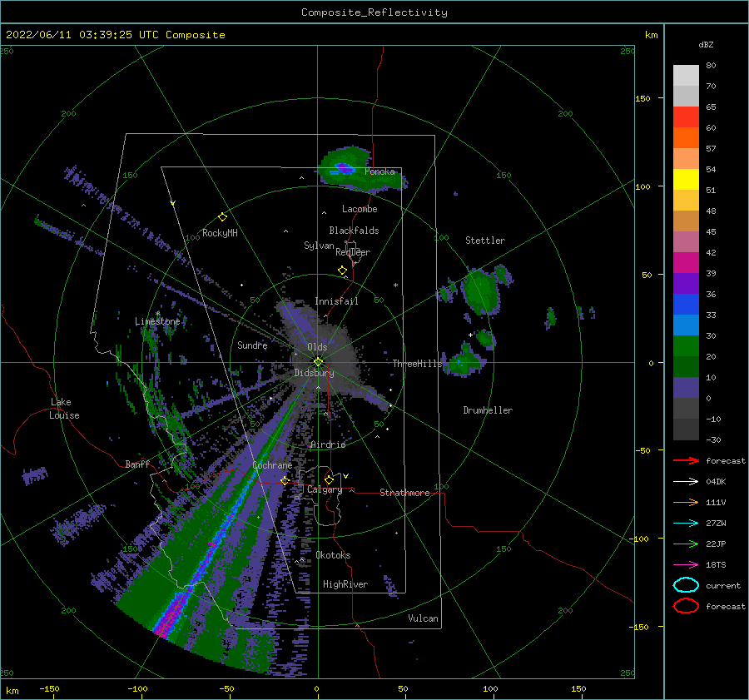The width and height of the screenshot is (749, 700).
Task: Click the blue 30 dBZ color swatch
Action: coord(686,325)
